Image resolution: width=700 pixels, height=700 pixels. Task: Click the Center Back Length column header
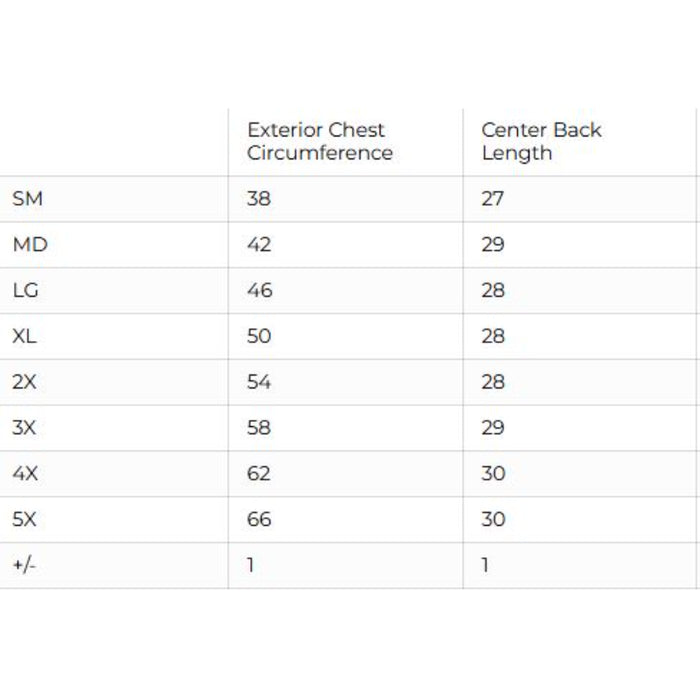[x=541, y=141]
